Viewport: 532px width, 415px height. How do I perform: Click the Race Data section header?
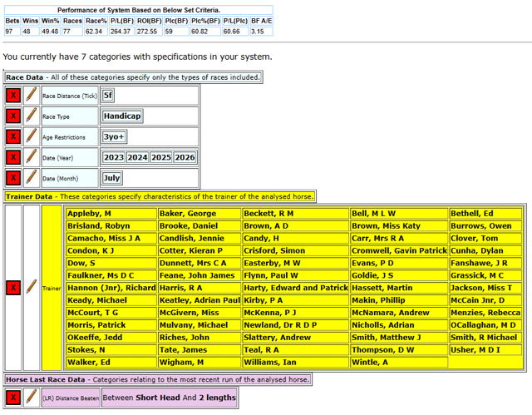coord(133,77)
